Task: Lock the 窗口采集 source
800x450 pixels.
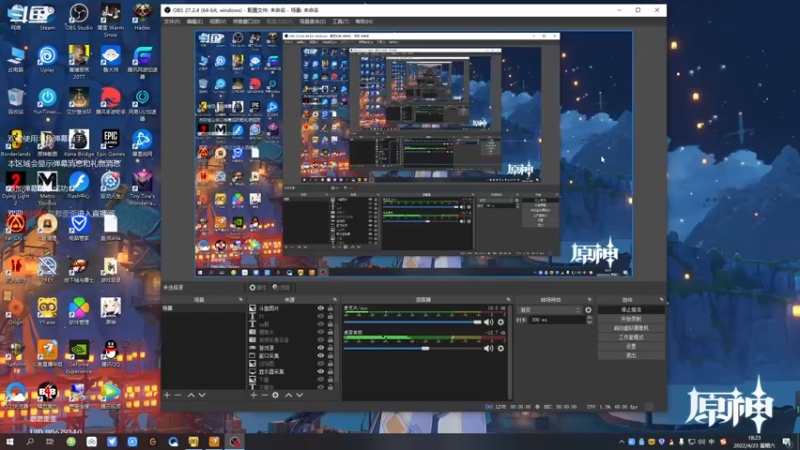Action: 330,356
